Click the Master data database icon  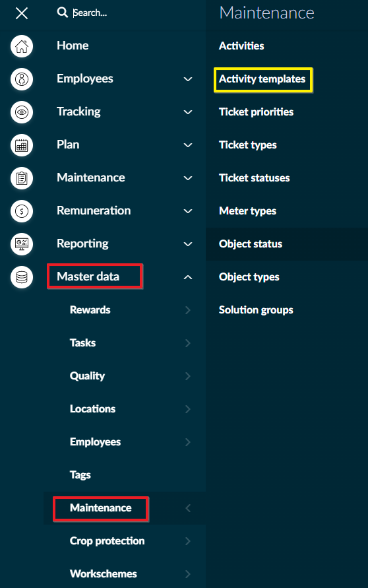tap(22, 277)
